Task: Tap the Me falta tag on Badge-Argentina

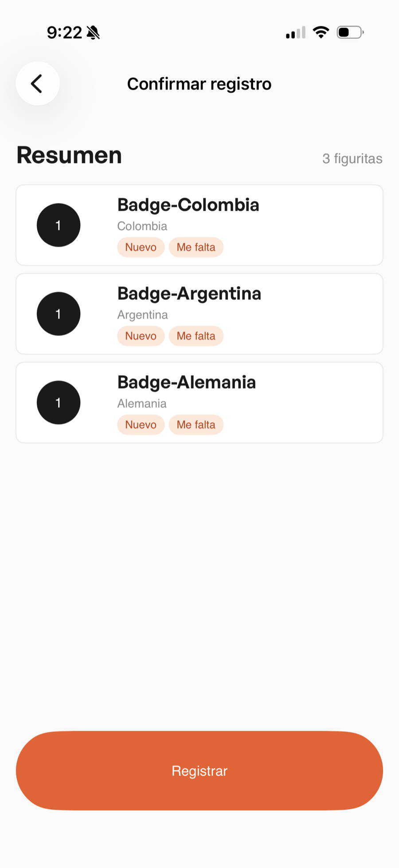Action: point(196,336)
